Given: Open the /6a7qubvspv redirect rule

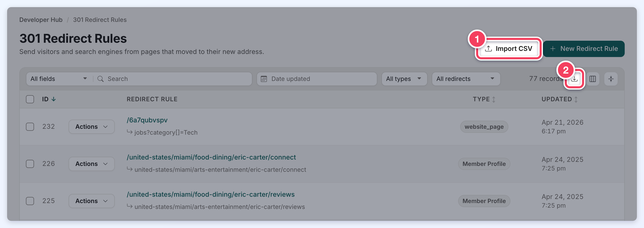Looking at the screenshot, I should (x=147, y=120).
